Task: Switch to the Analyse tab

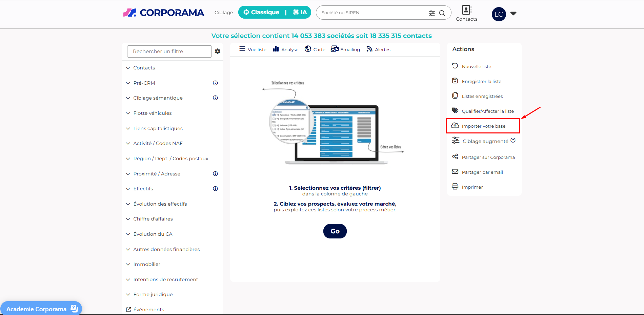Action: click(286, 49)
